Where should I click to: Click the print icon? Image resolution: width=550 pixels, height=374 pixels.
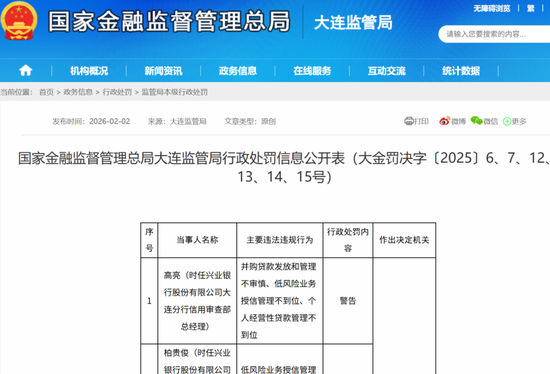(x=409, y=121)
